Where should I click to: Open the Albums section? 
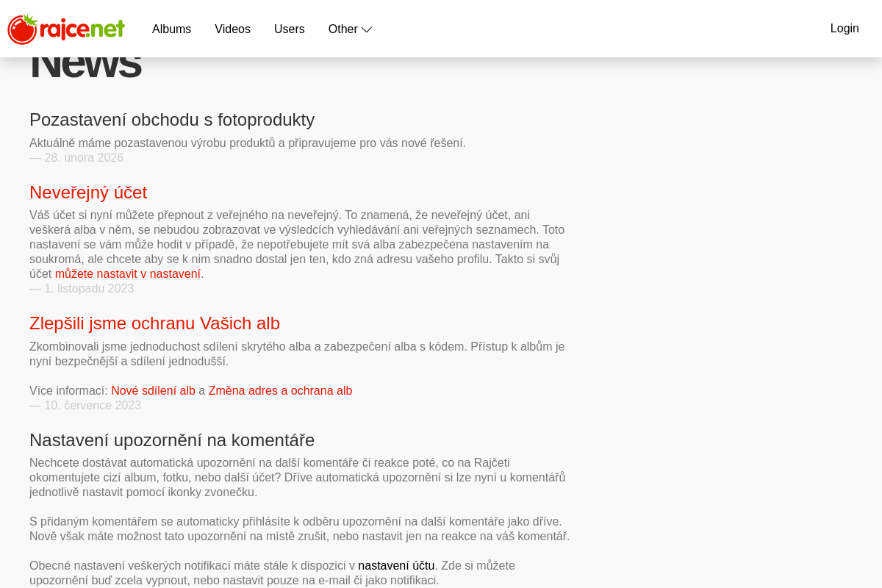171,29
